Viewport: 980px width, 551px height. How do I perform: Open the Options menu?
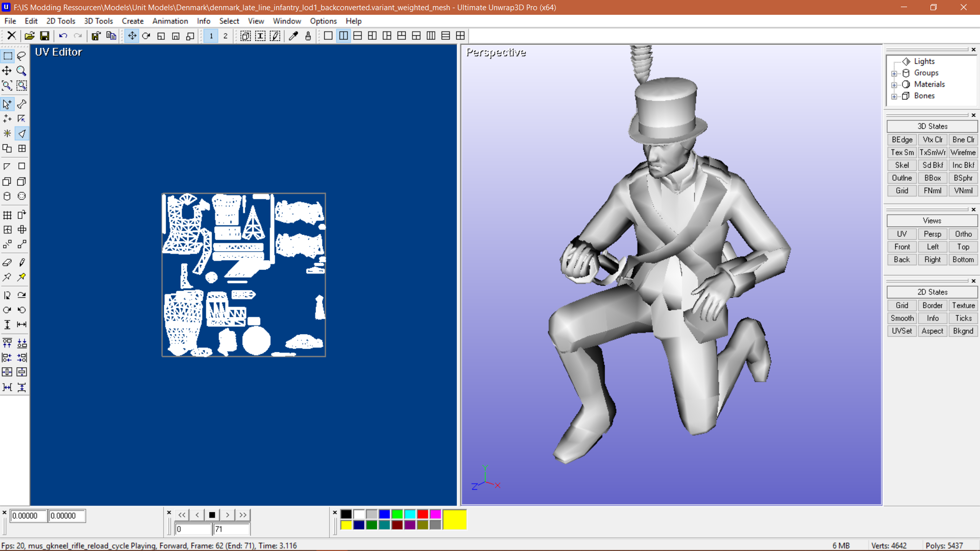pyautogui.click(x=324, y=21)
